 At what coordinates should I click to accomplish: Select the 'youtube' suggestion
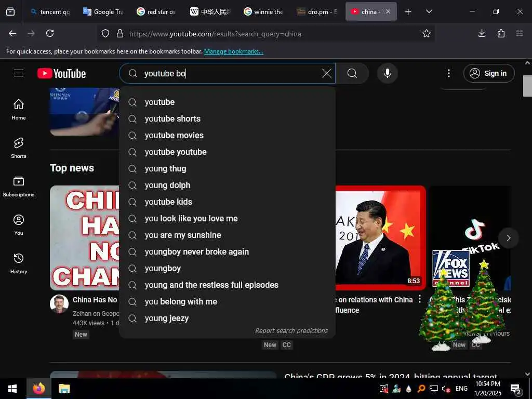pyautogui.click(x=228, y=102)
